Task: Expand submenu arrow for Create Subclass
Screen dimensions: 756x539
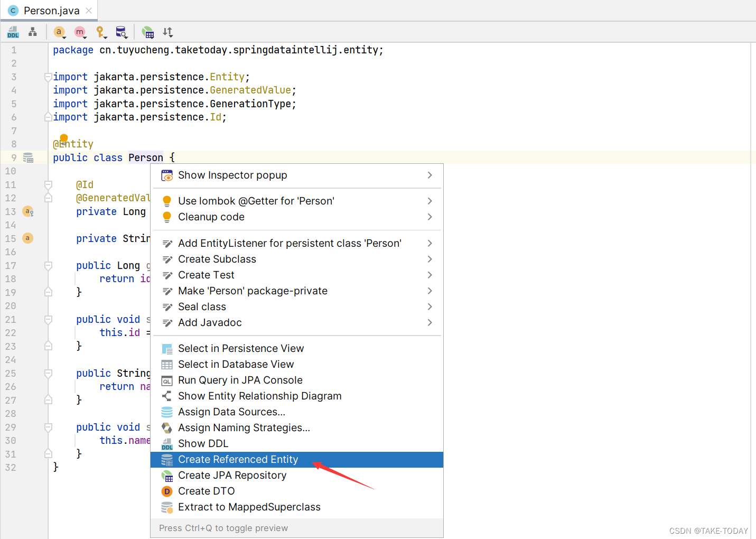Action: 430,259
